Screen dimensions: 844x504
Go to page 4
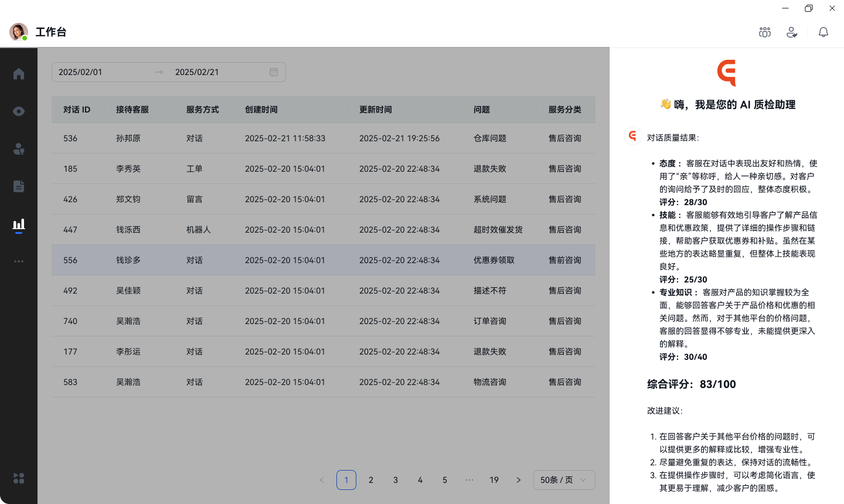coord(420,480)
